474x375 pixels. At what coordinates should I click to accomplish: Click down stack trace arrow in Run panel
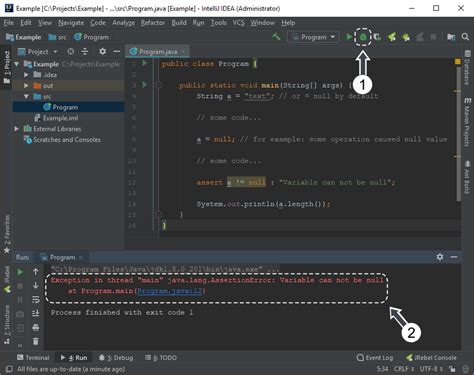(36, 286)
